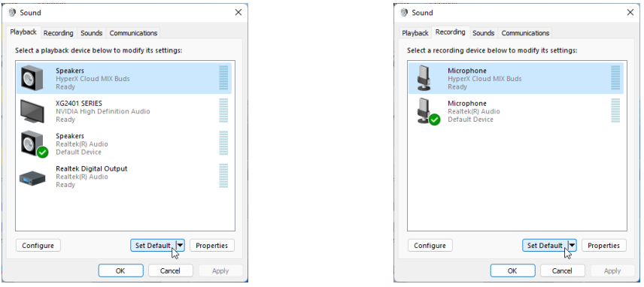Click Set Default in the Recording window
The height and width of the screenshot is (287, 644).
point(545,245)
